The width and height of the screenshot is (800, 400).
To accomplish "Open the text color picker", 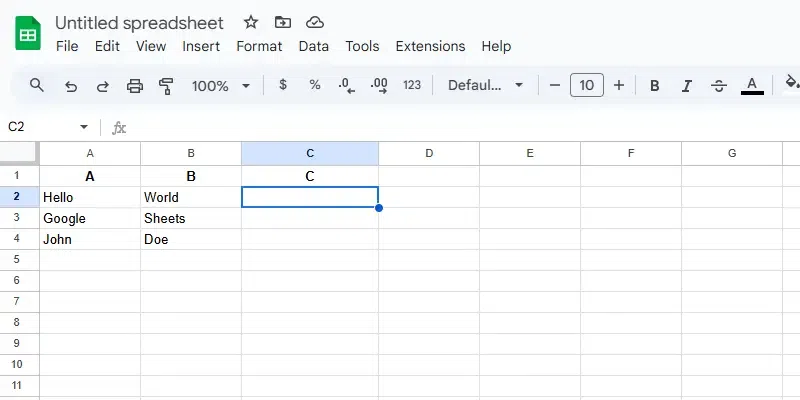I will (x=752, y=86).
